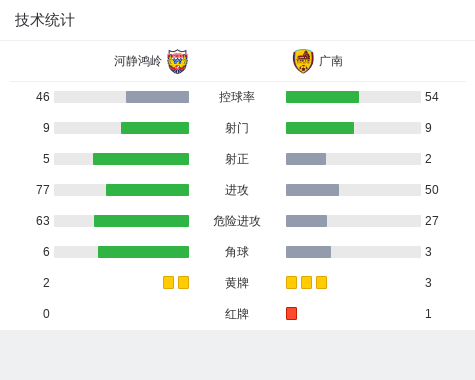Select the 技术统计 section heading
Viewport: 475px width, 380px height.
(45, 20)
